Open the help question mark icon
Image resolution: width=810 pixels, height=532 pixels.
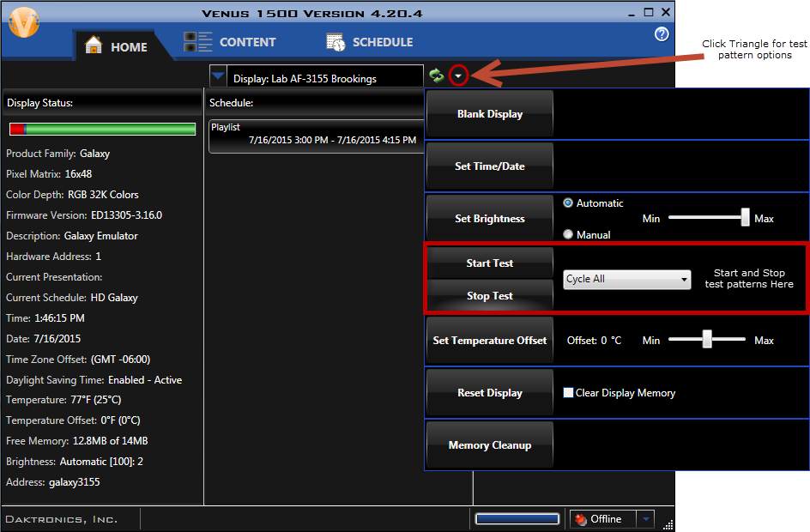pyautogui.click(x=662, y=34)
